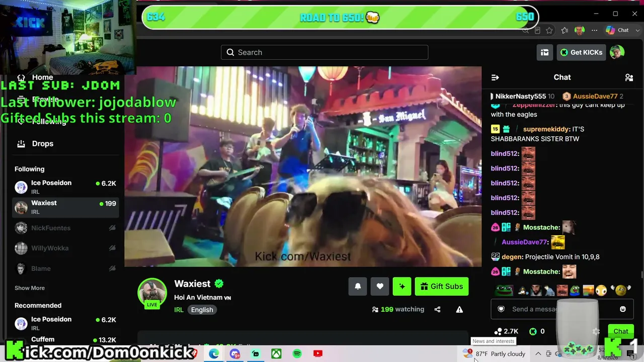Screen dimensions: 644x362
Task: Insert the waving yellow face quick emote
Action: pos(621,290)
